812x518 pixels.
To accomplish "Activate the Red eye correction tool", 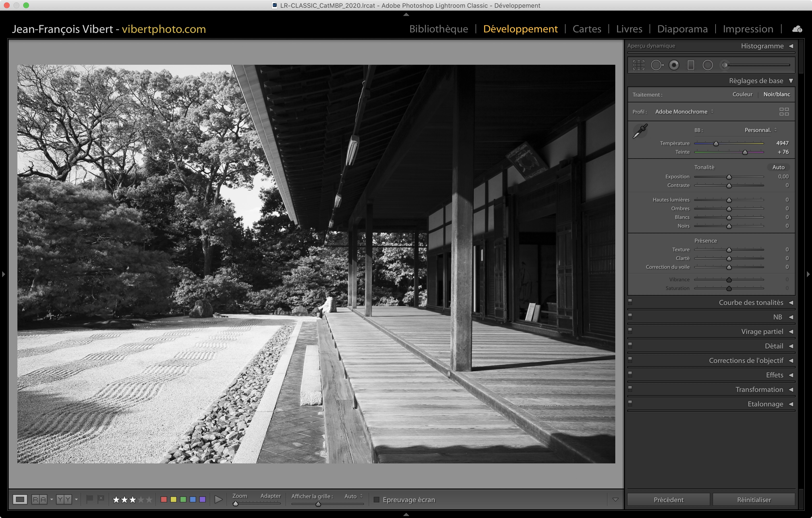I will pyautogui.click(x=674, y=65).
